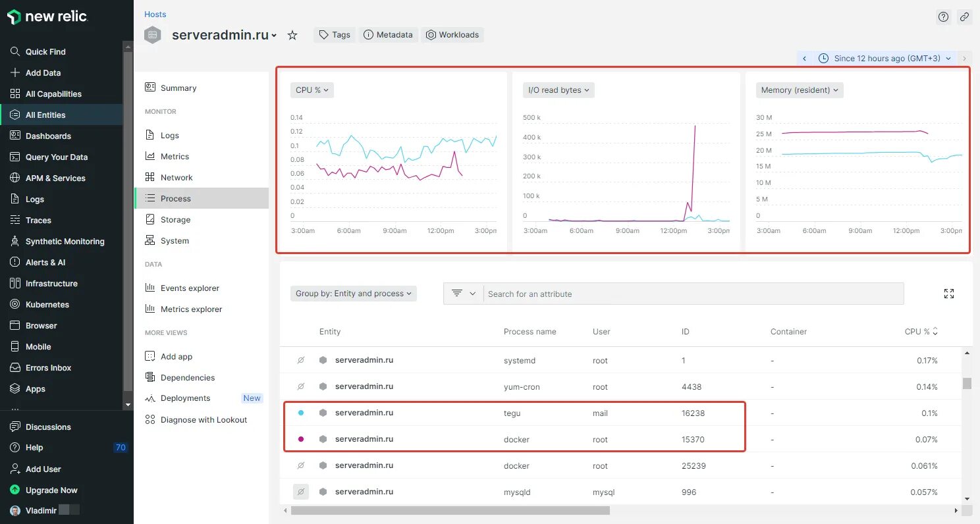Step the time range back with the left arrow
The height and width of the screenshot is (524, 980).
(x=804, y=59)
